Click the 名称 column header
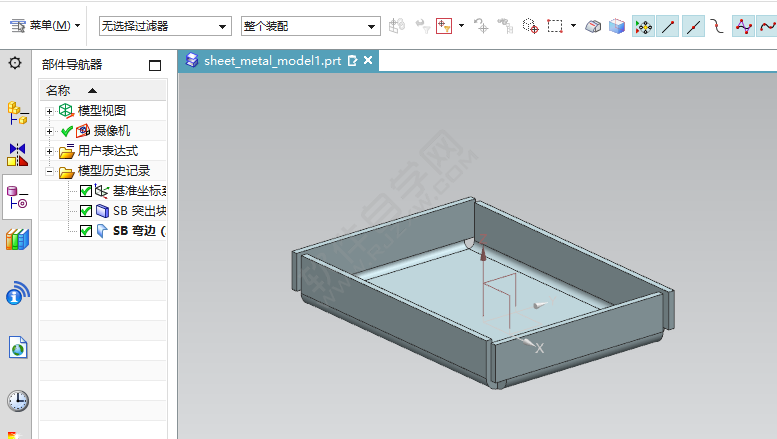The width and height of the screenshot is (777, 439). click(x=60, y=90)
